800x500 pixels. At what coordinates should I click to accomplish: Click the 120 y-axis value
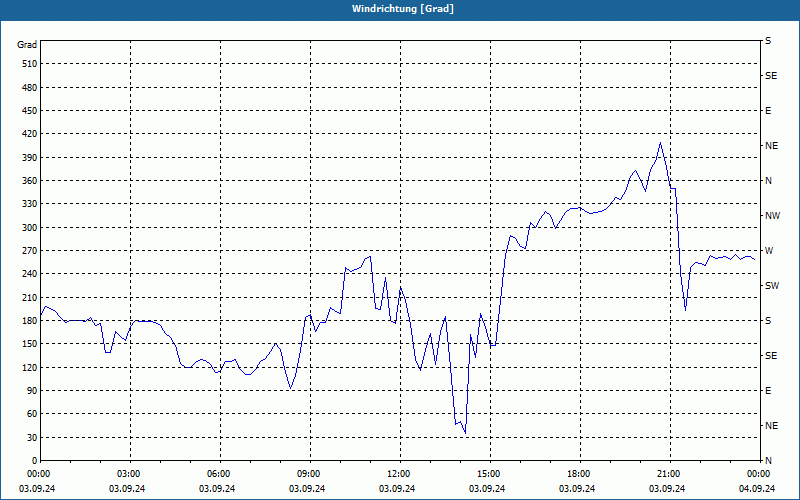click(30, 367)
